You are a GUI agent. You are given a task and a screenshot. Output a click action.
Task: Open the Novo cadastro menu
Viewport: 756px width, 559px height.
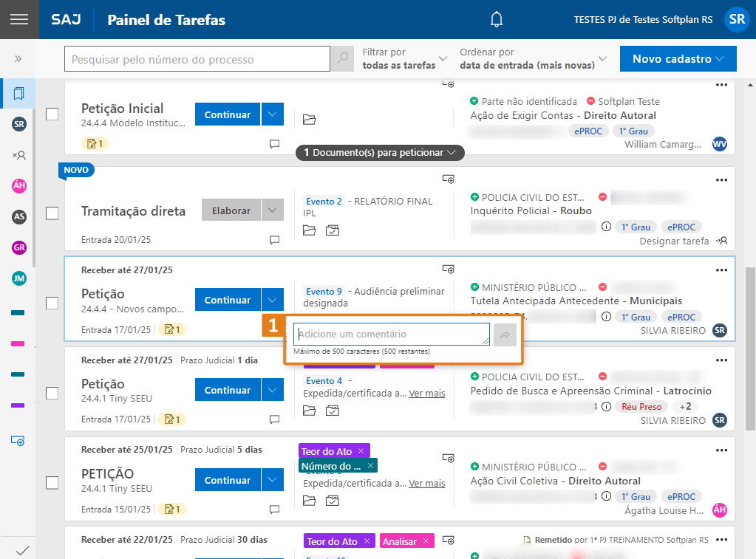point(677,58)
